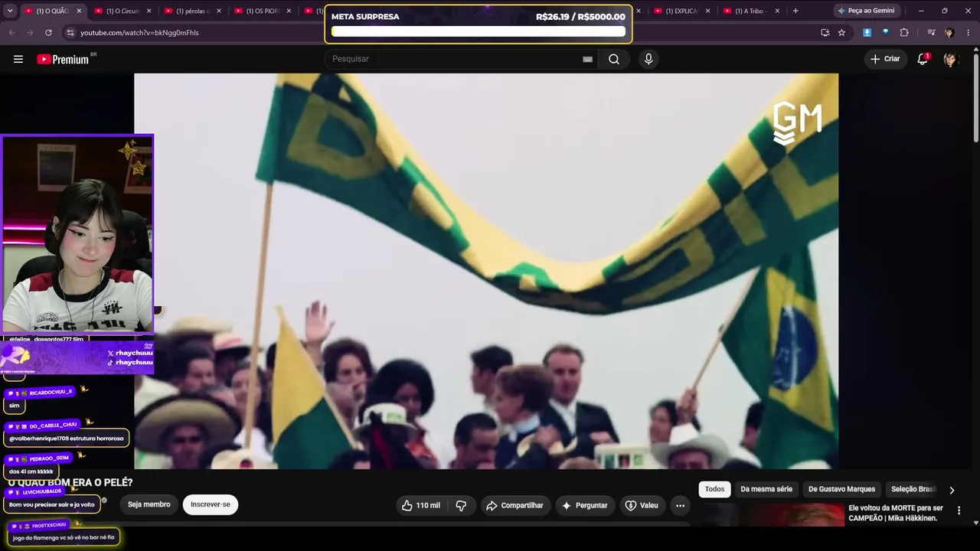This screenshot has width=980, height=551.
Task: Open the on-screen keyboard in search box
Action: [x=587, y=59]
